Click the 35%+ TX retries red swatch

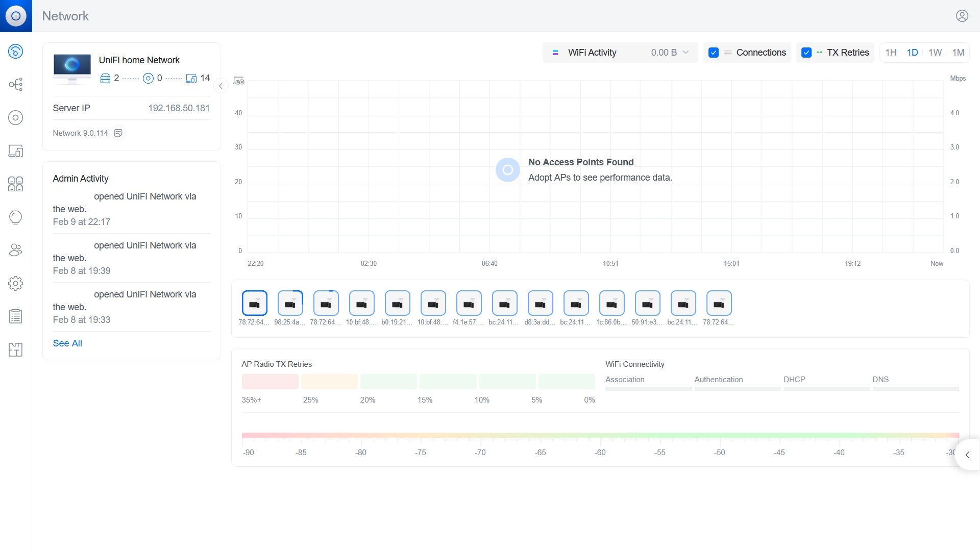[270, 382]
